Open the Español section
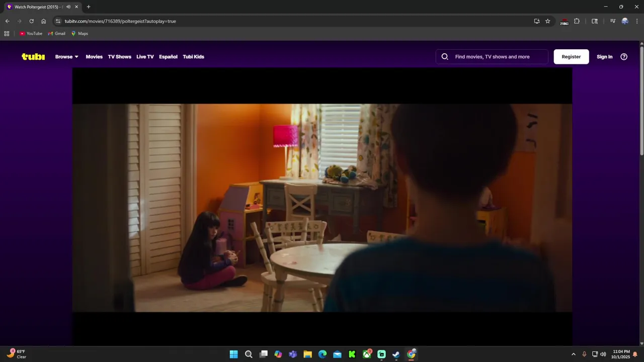 pos(168,57)
